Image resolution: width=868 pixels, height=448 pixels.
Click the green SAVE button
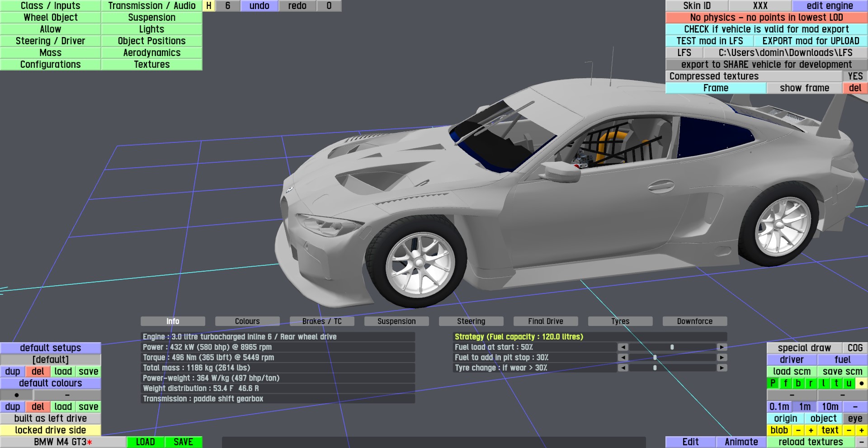click(x=184, y=442)
